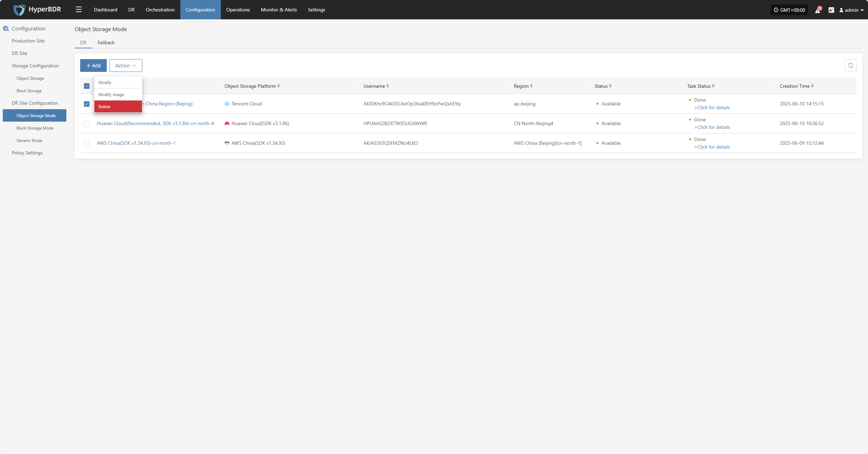The image size is (868, 454).
Task: Sort by Creation Time column
Action: coord(812,86)
